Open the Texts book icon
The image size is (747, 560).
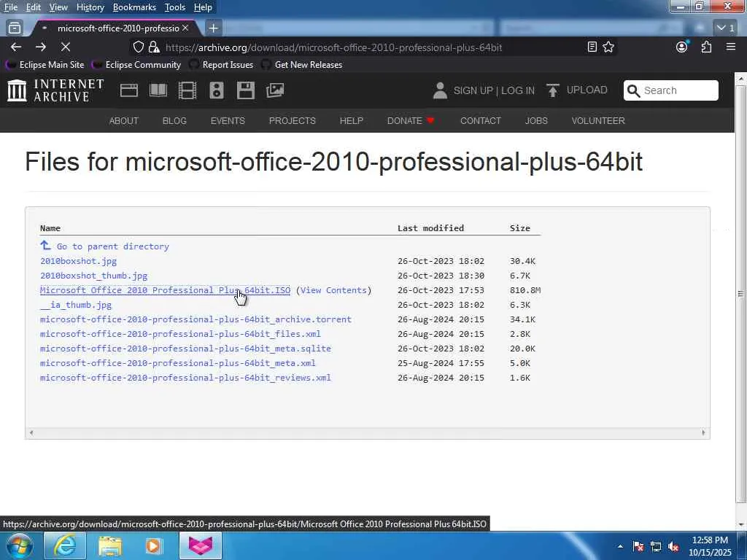point(158,90)
